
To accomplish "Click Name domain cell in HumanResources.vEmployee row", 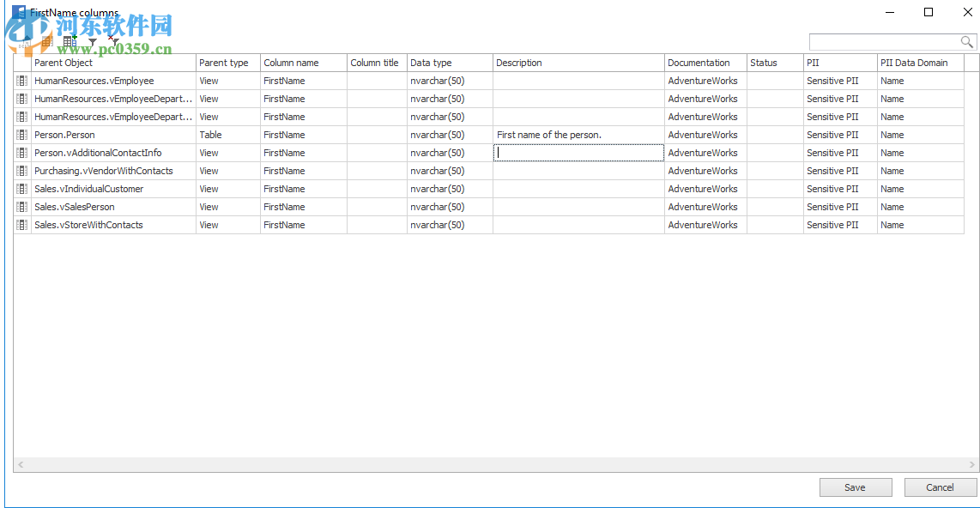I will tap(921, 81).
